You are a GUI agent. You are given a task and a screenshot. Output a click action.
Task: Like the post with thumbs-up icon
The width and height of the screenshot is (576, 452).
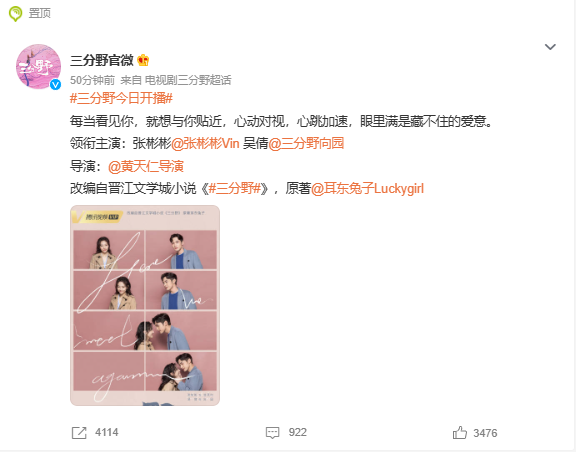pyautogui.click(x=460, y=433)
